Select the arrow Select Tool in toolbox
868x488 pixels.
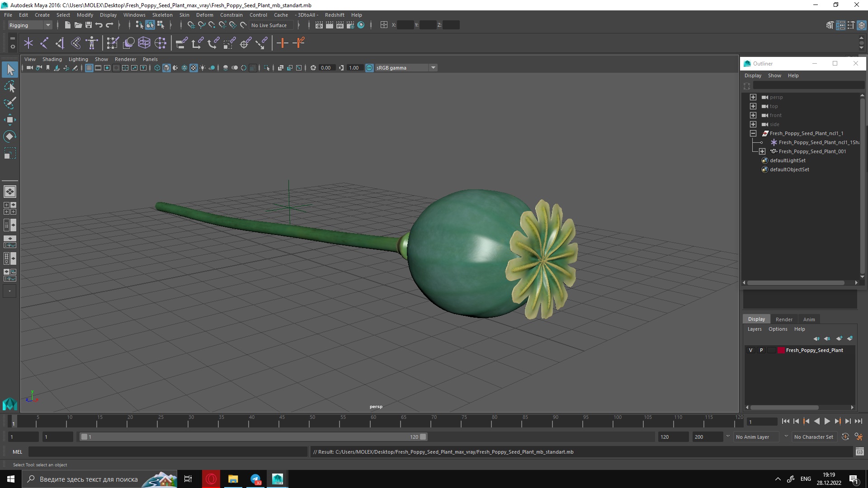(10, 70)
